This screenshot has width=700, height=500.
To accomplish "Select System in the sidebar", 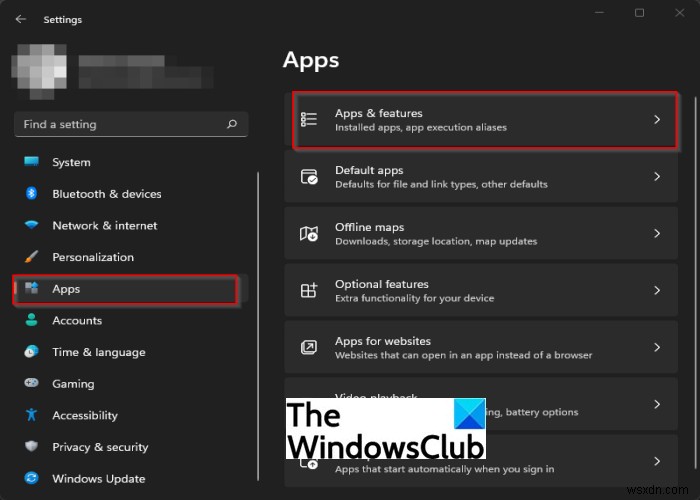I will click(71, 162).
